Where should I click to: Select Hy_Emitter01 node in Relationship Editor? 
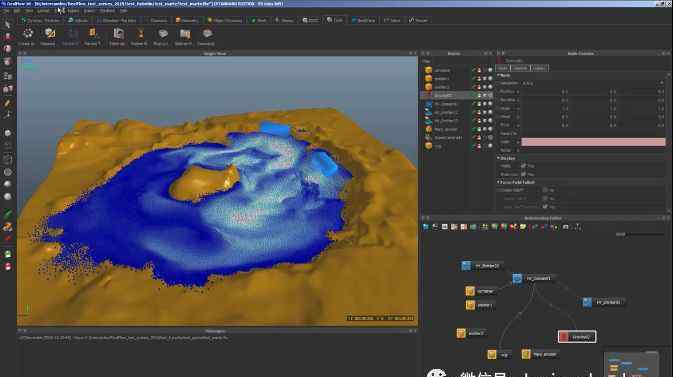(x=603, y=302)
